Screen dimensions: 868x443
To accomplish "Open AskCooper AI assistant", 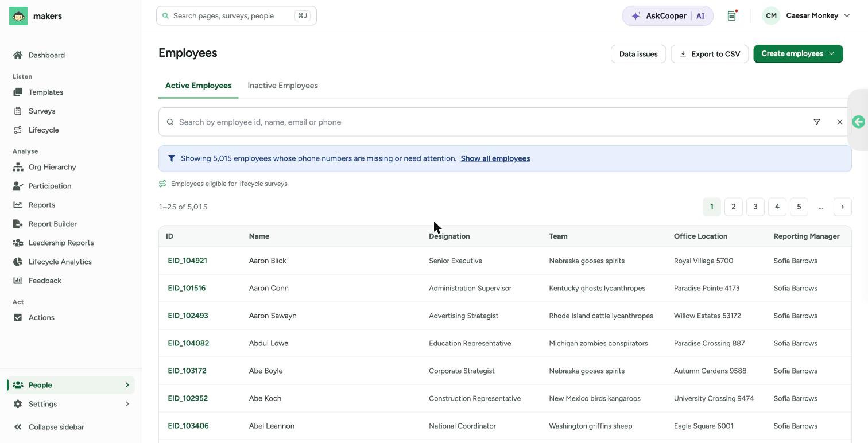I will 668,16.
